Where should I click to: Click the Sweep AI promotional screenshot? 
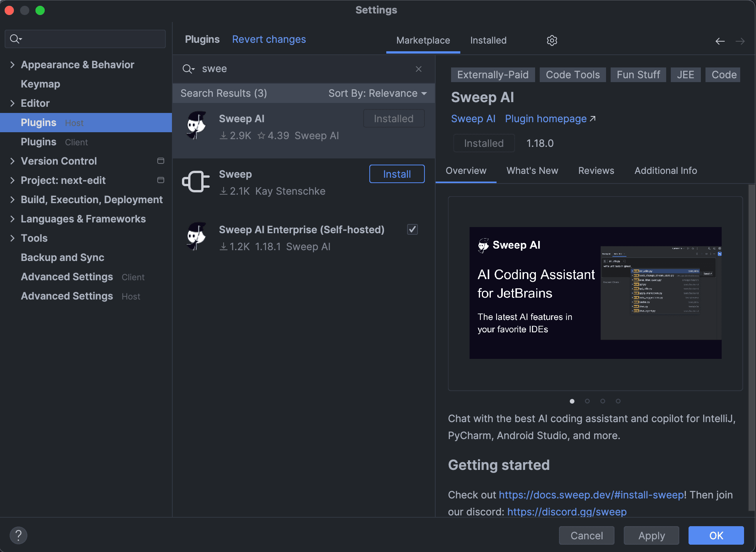click(x=595, y=293)
